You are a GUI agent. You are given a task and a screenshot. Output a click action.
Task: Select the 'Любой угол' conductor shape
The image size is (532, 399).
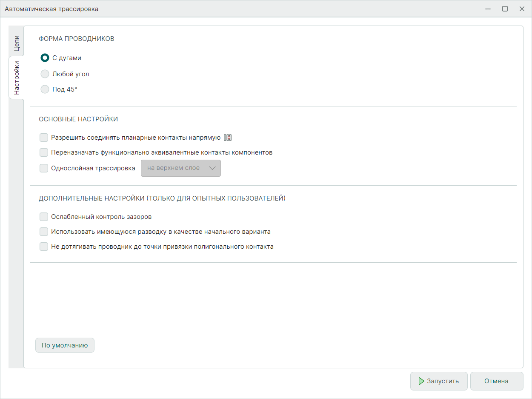45,74
